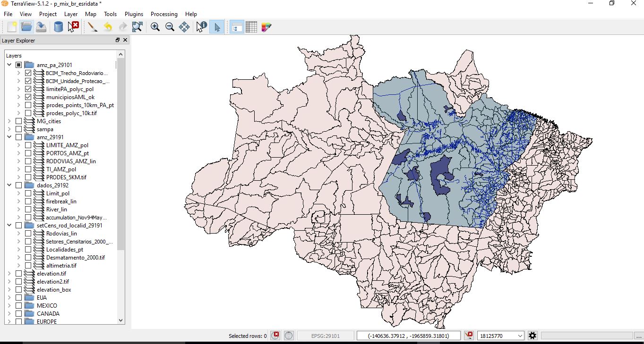Click the Open Project folder icon
644x344 pixels.
tap(26, 27)
